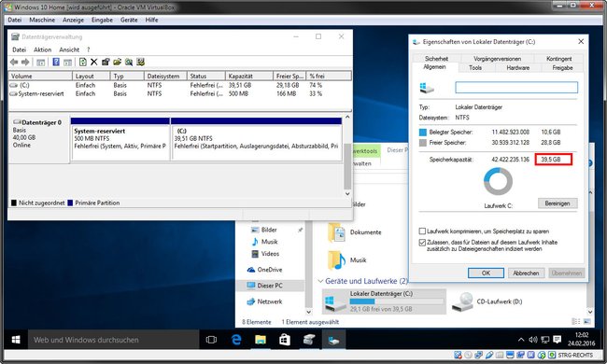Viewport: 607px width, 364px height.
Task: Open the Kontingent tab
Action: coord(558,59)
